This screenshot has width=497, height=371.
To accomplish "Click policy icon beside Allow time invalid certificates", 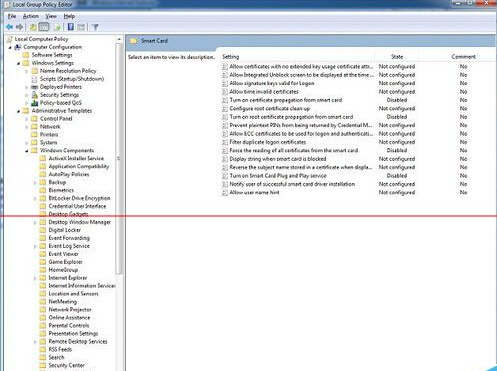I will point(225,92).
